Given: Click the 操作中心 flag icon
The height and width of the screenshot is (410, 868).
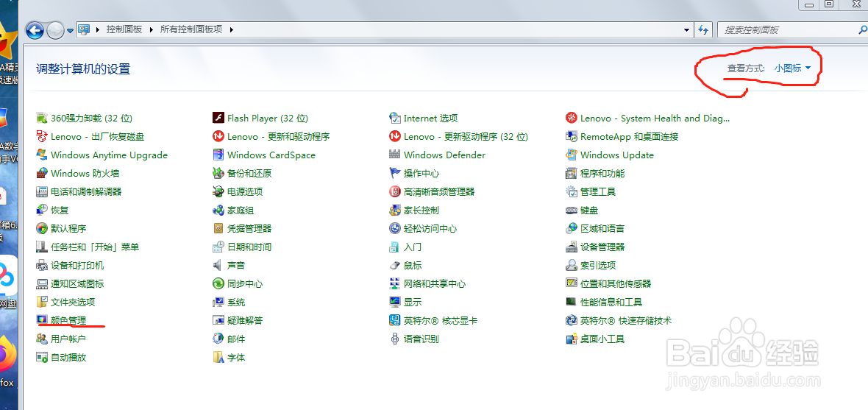Looking at the screenshot, I should pos(395,174).
